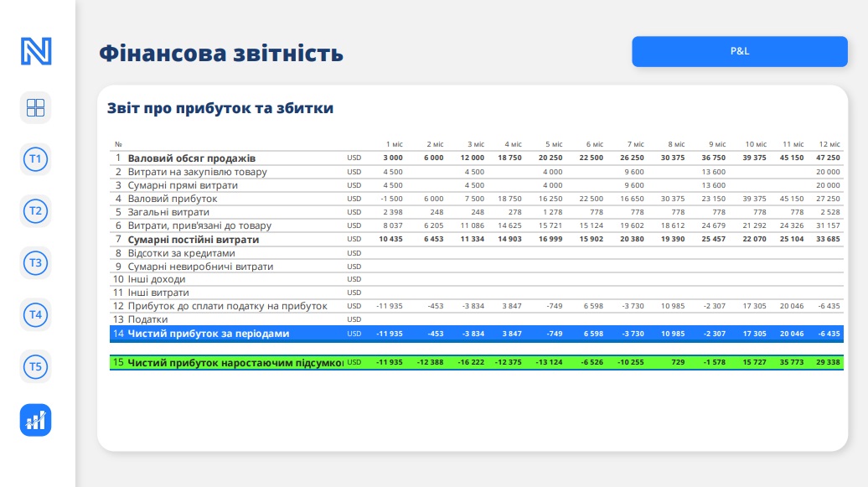The width and height of the screenshot is (868, 487).
Task: Click the "47 250" gross sales value
Action: pyautogui.click(x=828, y=158)
